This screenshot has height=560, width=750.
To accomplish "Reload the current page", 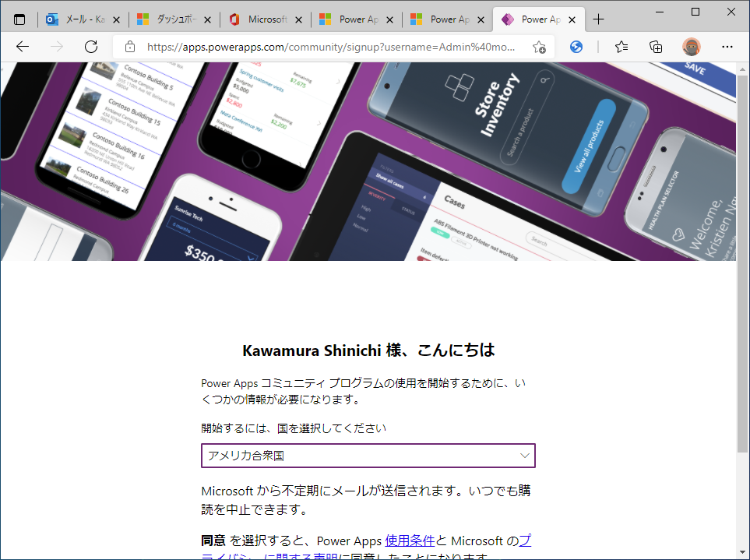I will (x=91, y=47).
